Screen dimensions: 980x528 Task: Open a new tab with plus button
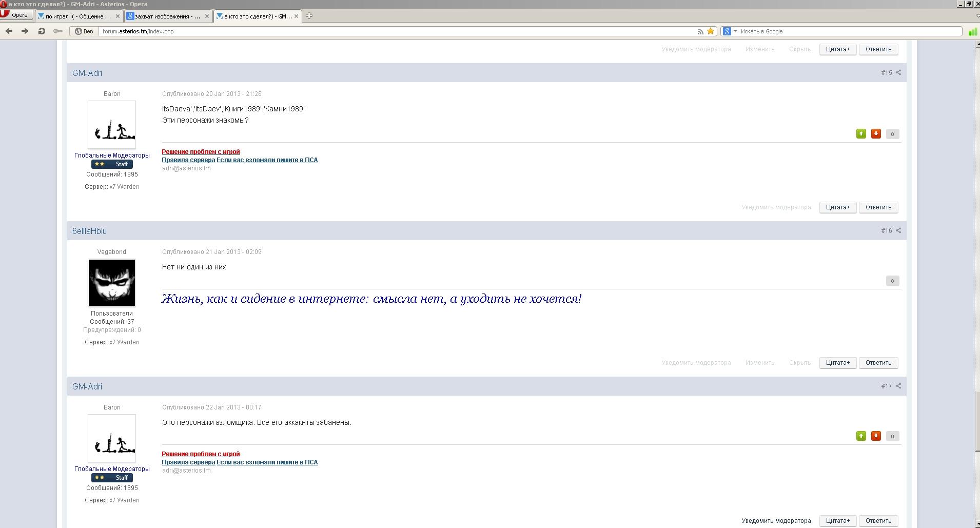tap(309, 16)
